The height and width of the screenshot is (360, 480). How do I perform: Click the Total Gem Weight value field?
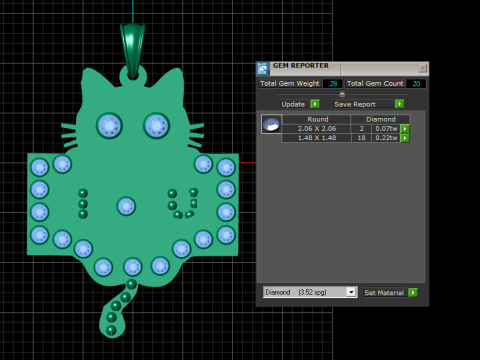[333, 84]
